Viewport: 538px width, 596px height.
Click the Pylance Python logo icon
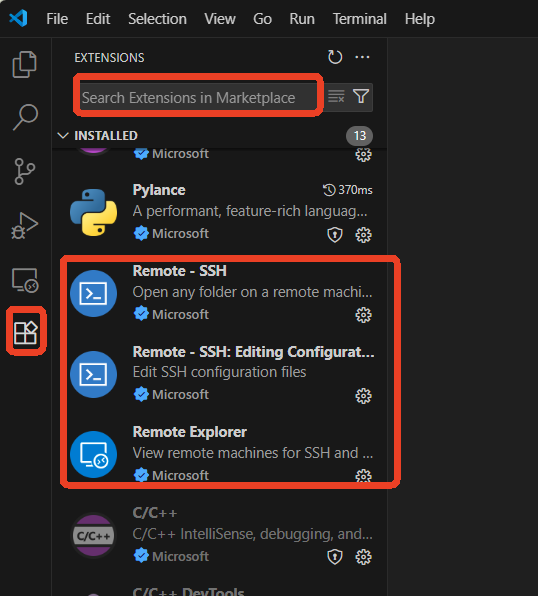94,212
